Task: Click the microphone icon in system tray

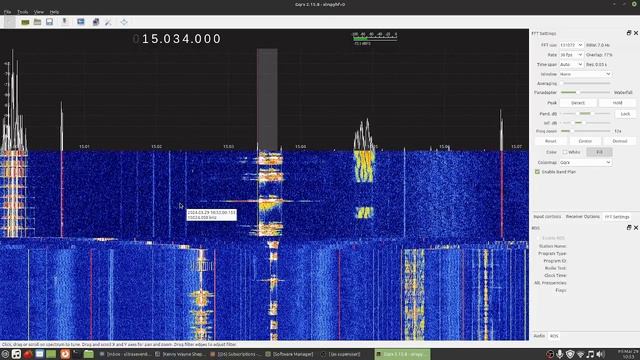Action: (x=560, y=354)
